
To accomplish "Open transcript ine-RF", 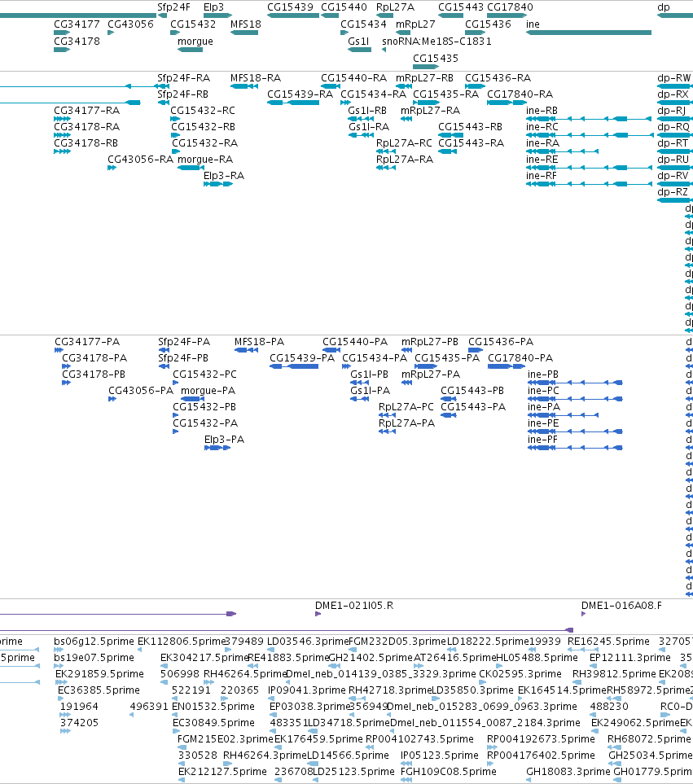I will [x=541, y=176].
